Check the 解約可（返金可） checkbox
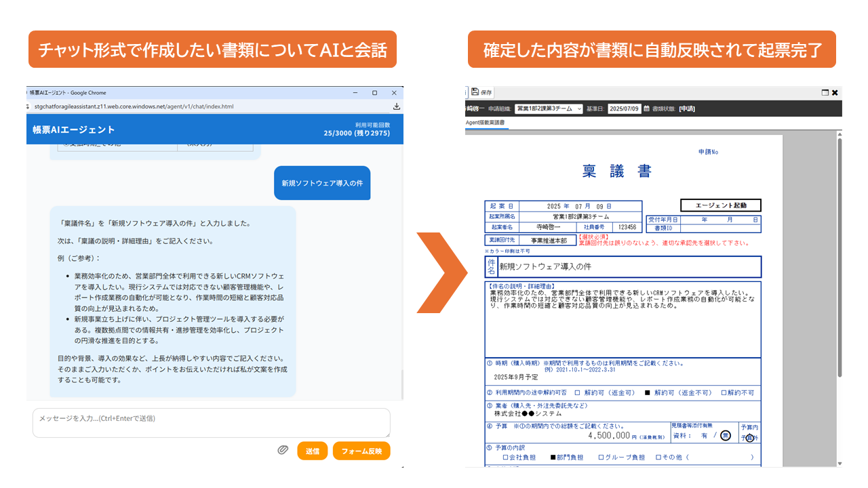Screen dimensions: 868x488 click(x=577, y=392)
